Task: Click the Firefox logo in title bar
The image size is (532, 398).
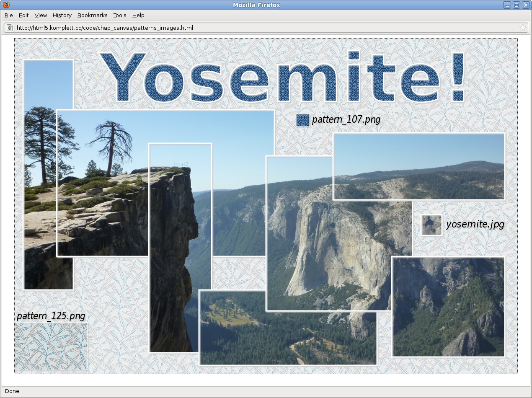Action: [6, 5]
